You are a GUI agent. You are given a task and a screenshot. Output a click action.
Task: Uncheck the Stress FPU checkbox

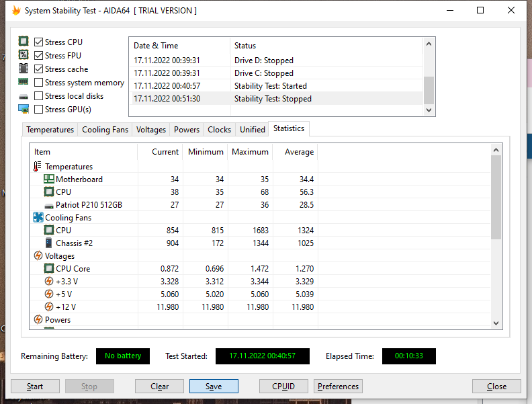point(39,55)
